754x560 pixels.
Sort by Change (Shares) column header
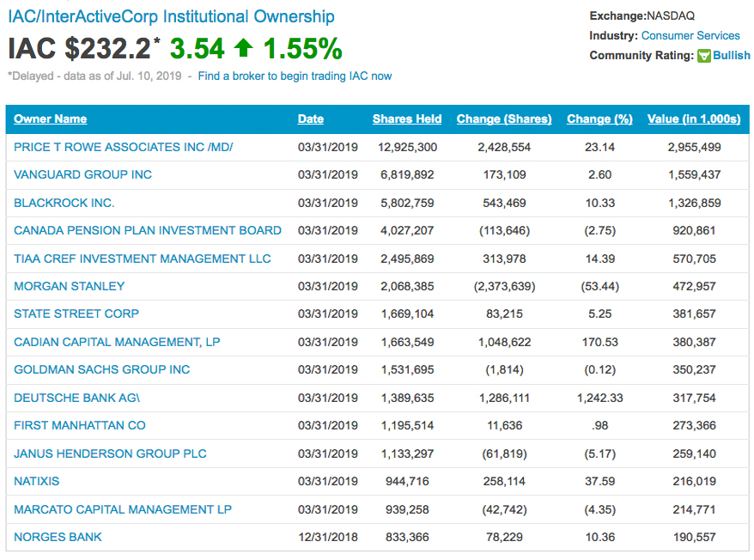[x=504, y=119]
